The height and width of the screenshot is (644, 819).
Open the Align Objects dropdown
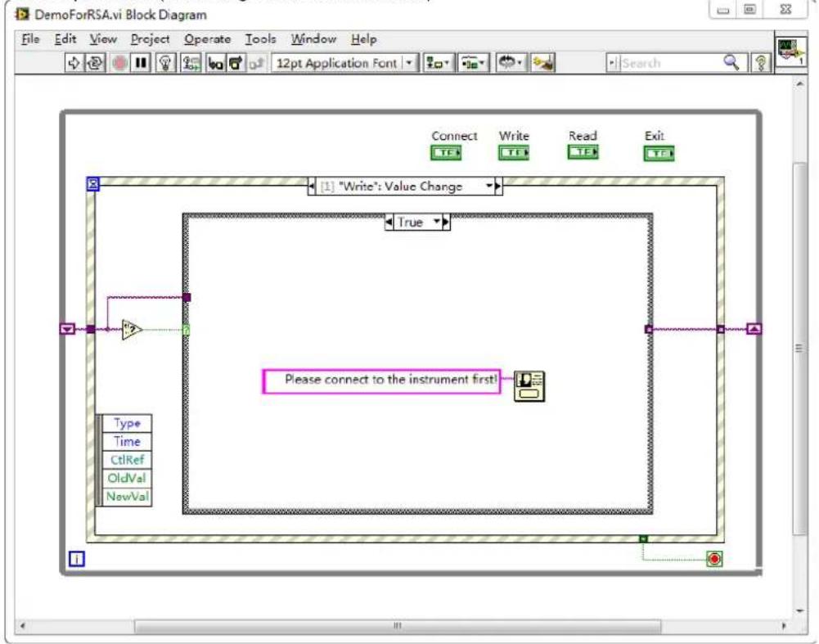[x=439, y=63]
